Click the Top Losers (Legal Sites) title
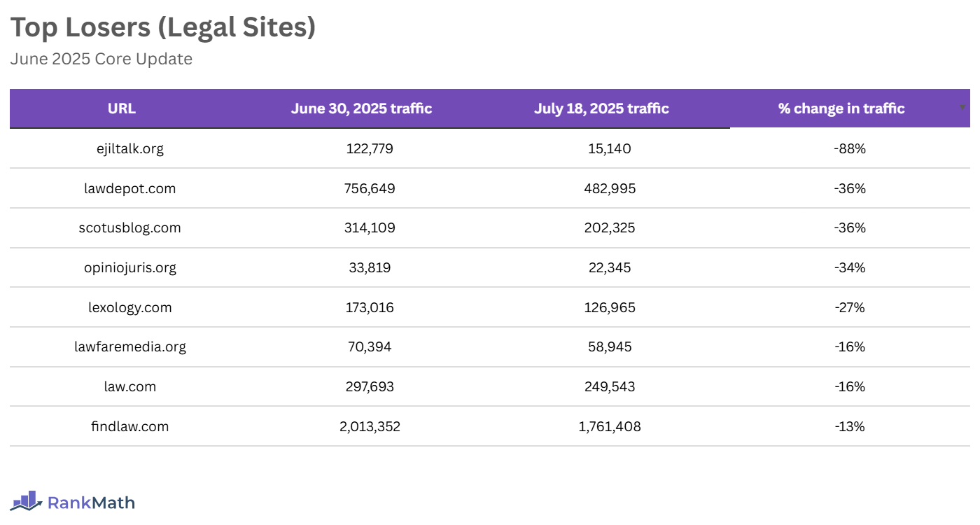Screen dimensions: 980x525 click(163, 27)
